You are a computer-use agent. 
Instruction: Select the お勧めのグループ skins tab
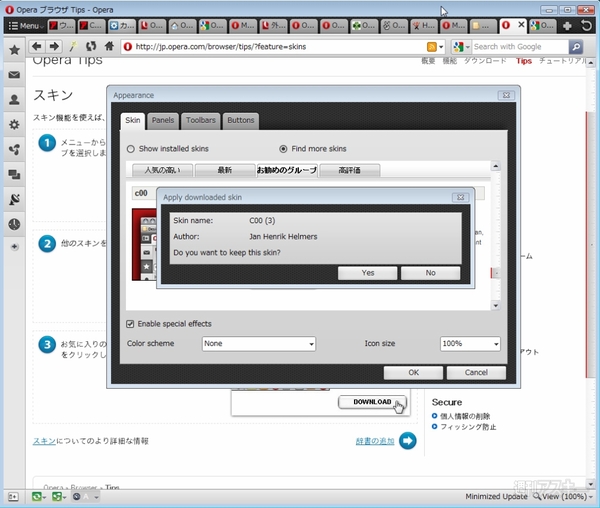click(287, 170)
